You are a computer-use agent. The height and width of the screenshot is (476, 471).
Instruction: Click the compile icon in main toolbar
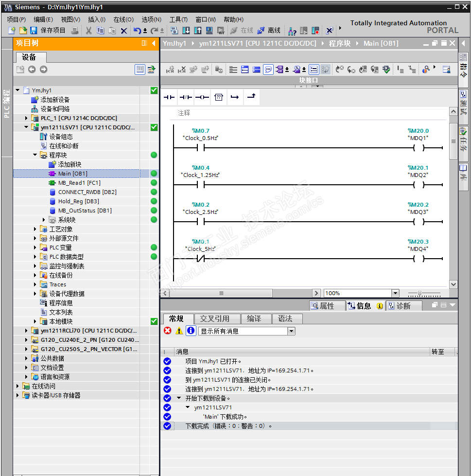(x=174, y=30)
